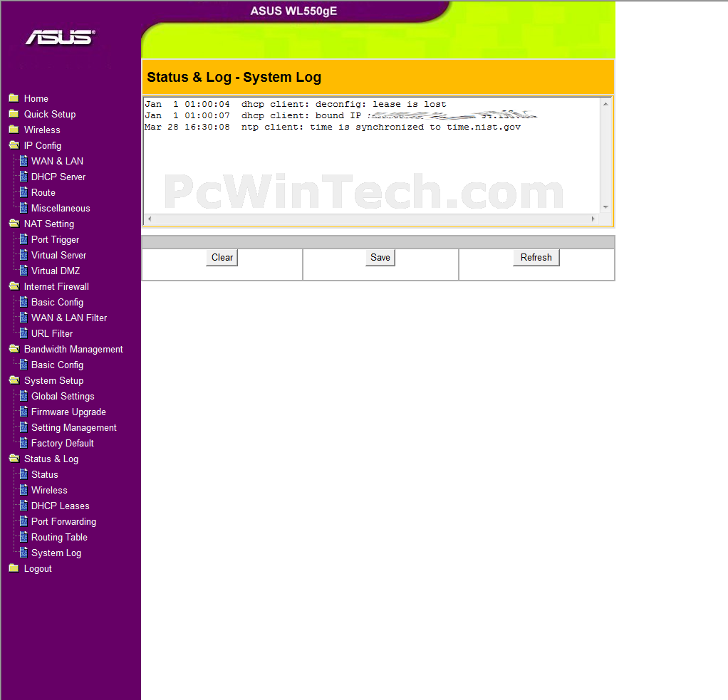Clear the system log with Clear button

click(x=222, y=258)
